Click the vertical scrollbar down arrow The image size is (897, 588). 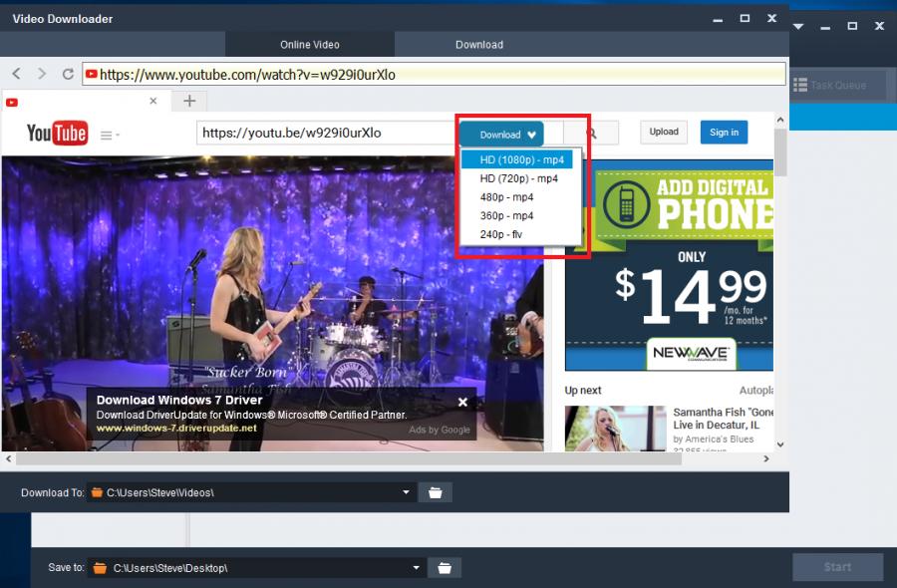pos(780,444)
